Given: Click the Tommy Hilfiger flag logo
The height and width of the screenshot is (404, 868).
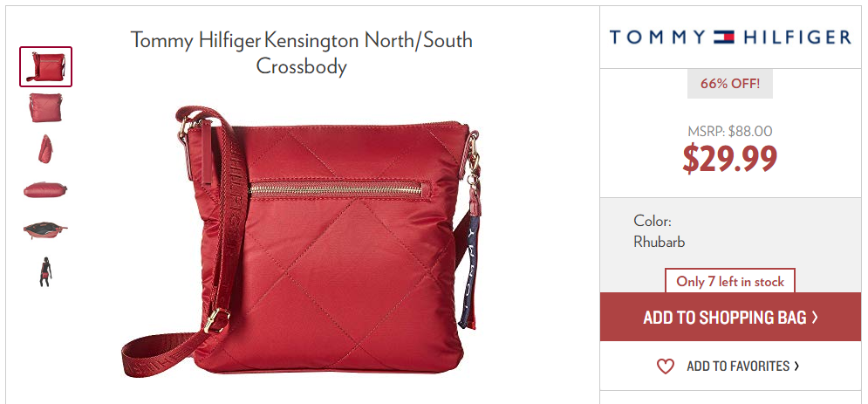Looking at the screenshot, I should [723, 37].
